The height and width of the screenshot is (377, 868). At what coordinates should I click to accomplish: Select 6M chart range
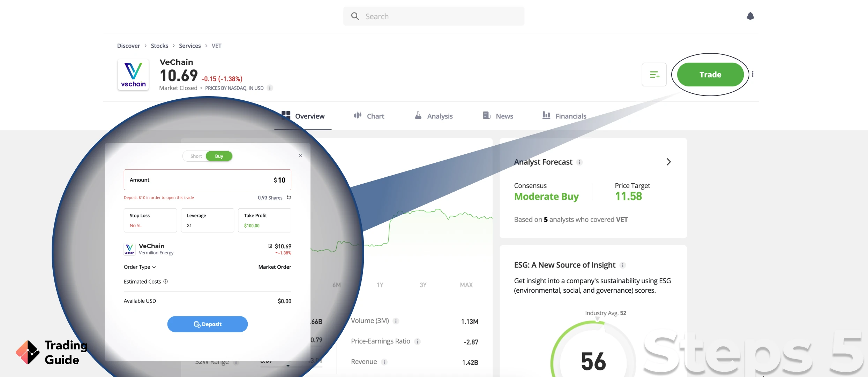point(337,285)
